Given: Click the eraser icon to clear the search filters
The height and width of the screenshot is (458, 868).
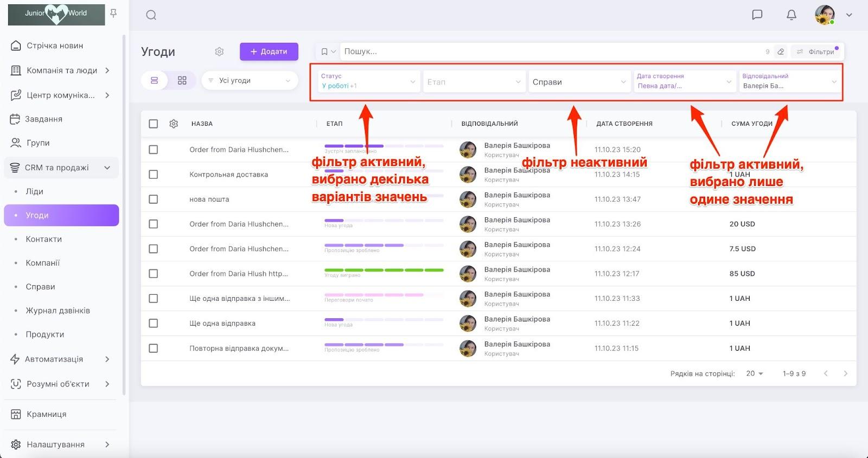Looking at the screenshot, I should click(781, 51).
